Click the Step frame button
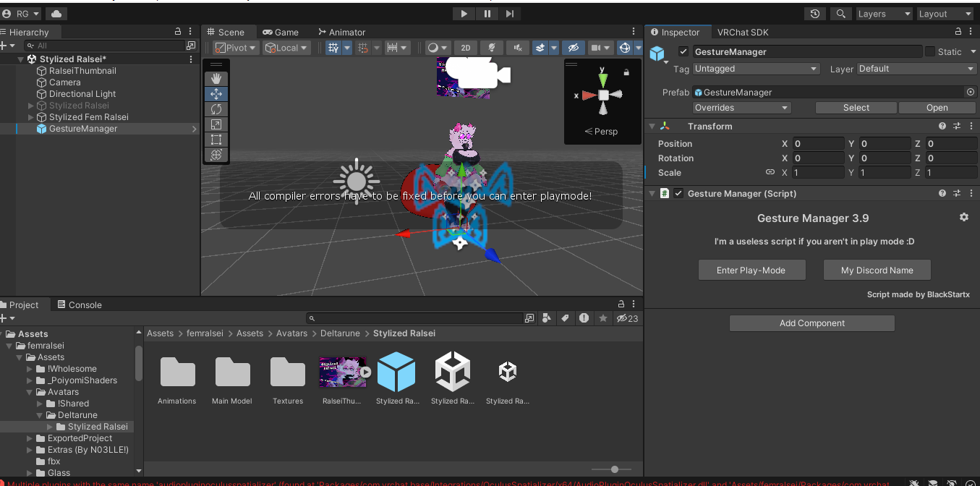Image resolution: width=980 pixels, height=486 pixels. (x=510, y=13)
